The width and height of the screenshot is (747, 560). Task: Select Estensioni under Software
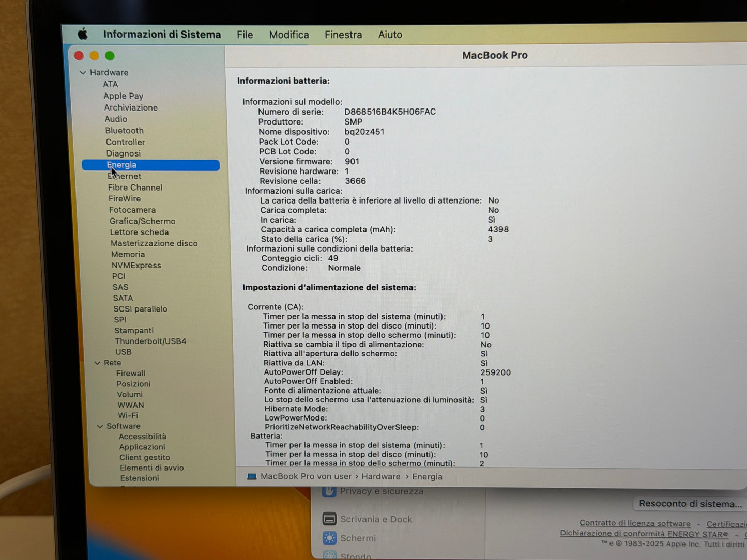pyautogui.click(x=140, y=478)
